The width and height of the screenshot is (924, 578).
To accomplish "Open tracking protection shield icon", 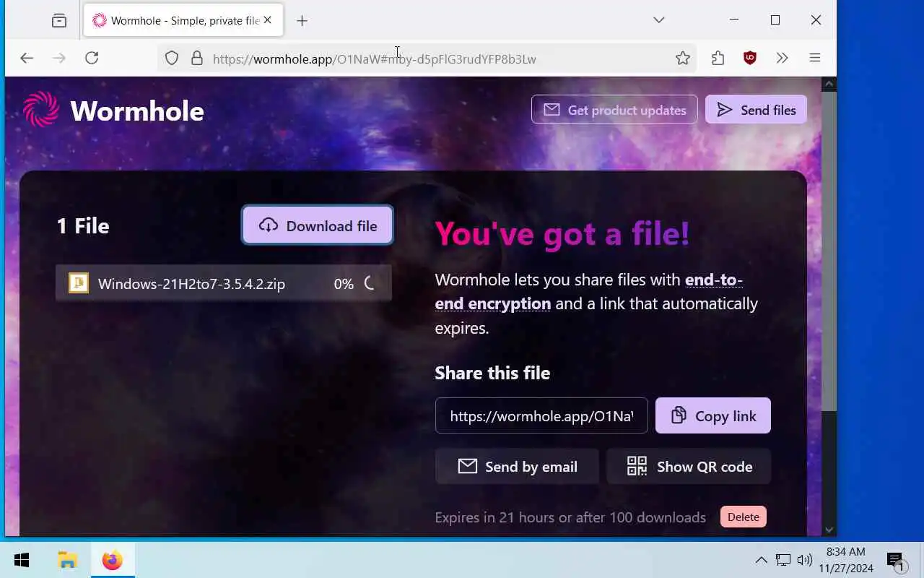I will pos(172,59).
